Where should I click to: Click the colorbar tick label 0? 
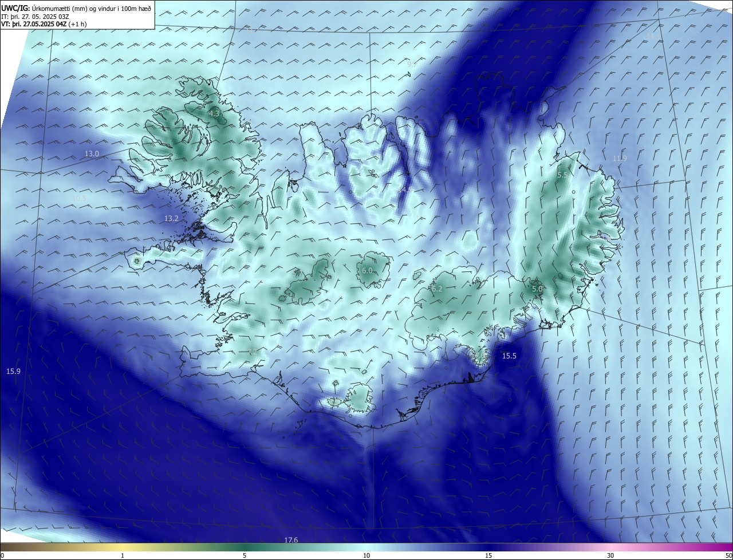click(2, 555)
